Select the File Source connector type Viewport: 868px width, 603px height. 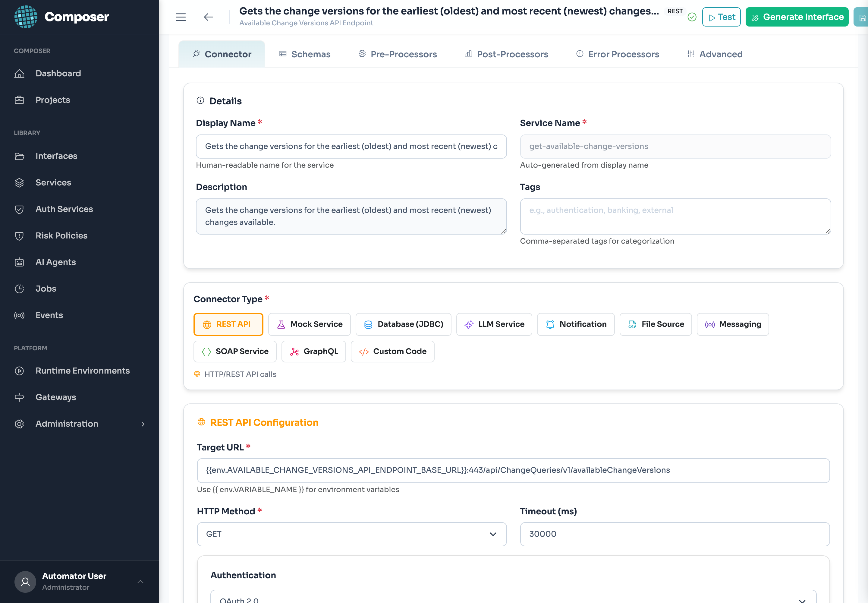click(x=656, y=324)
